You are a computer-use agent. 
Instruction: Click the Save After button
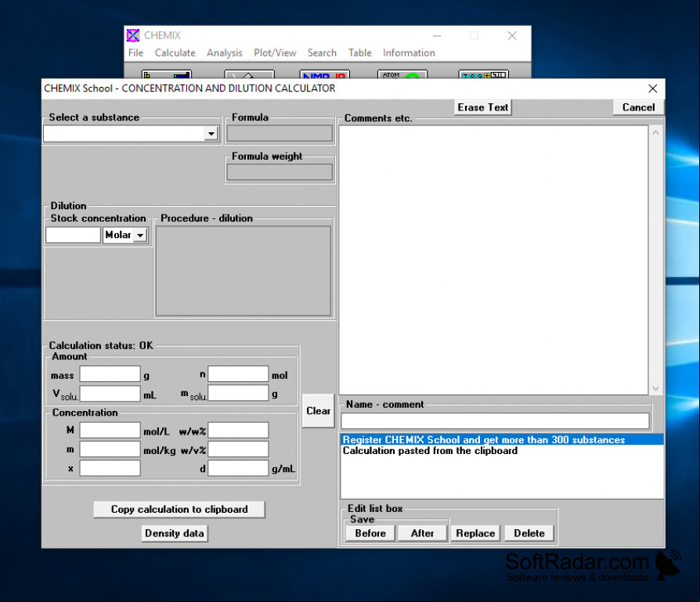click(422, 533)
